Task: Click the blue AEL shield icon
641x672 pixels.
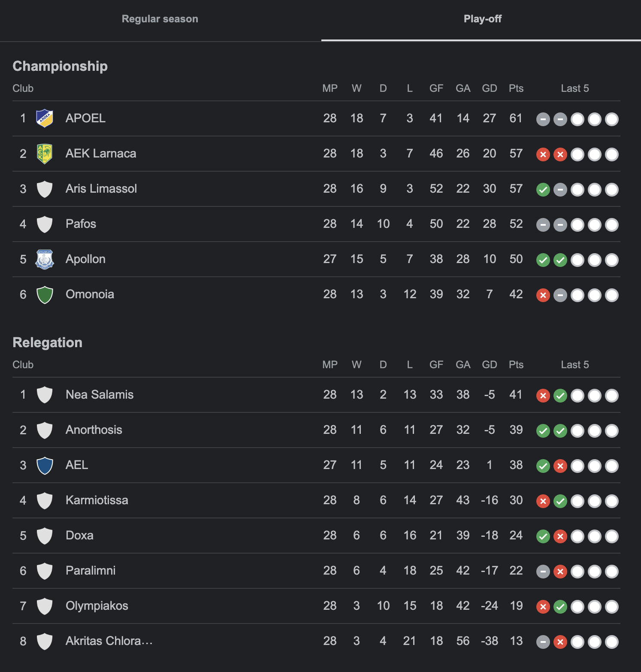Action: (x=45, y=465)
